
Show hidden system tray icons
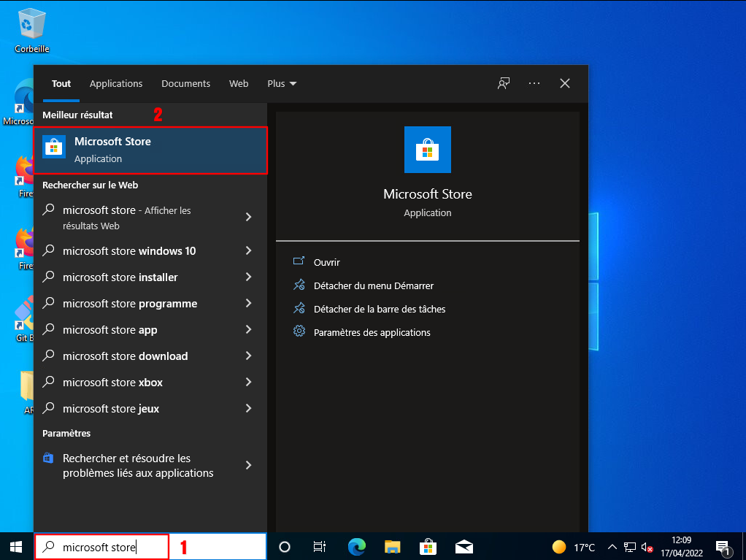click(x=612, y=547)
